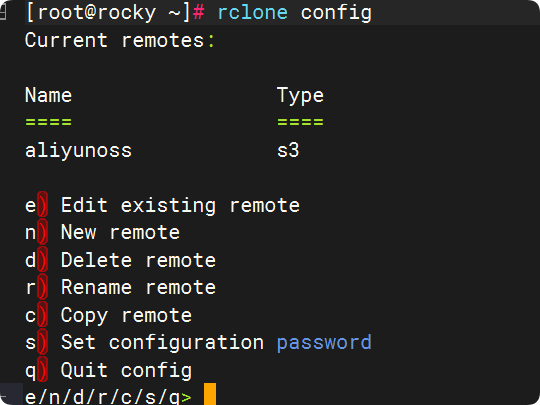Click the 'Copy remote' option text
Screen dimensions: 540x405
coord(126,316)
